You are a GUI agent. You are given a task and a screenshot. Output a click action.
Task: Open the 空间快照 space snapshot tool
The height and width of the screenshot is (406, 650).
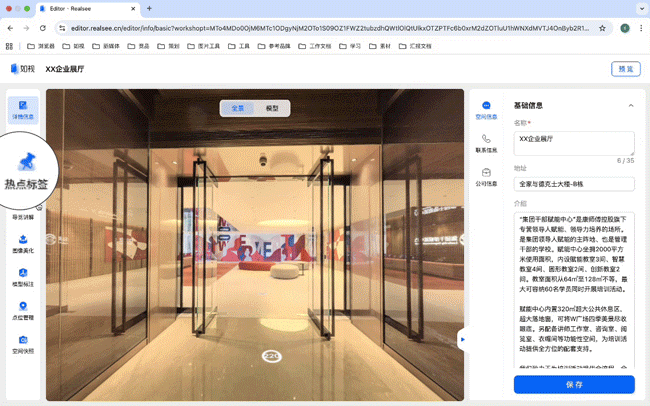(23, 345)
